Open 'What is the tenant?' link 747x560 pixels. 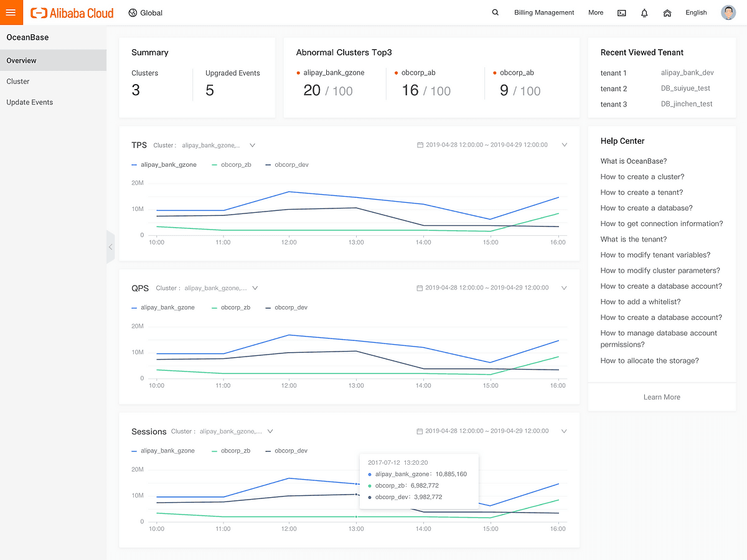pyautogui.click(x=634, y=240)
